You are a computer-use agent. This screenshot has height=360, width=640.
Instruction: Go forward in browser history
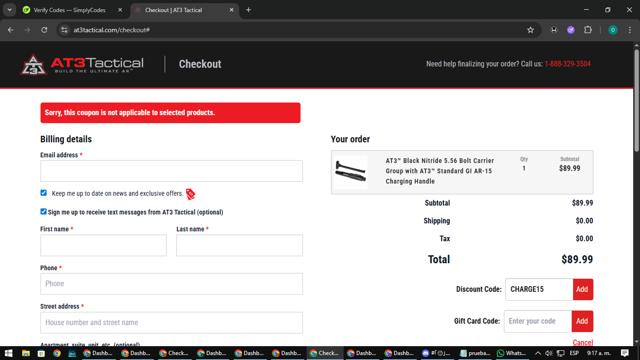27,30
